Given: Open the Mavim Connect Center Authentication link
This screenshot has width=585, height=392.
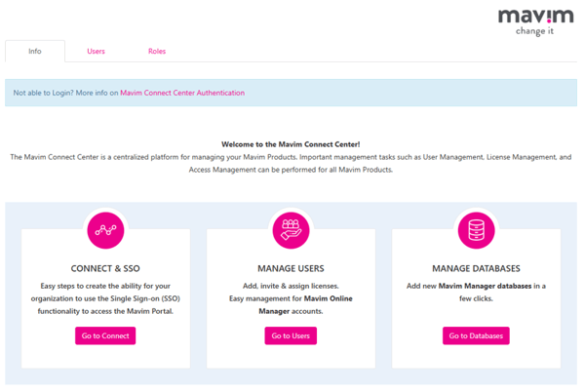Looking at the screenshot, I should click(182, 94).
